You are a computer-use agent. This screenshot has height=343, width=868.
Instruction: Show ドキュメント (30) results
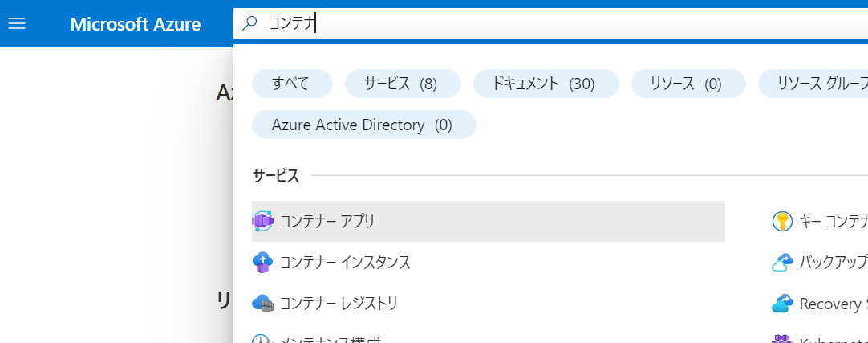point(546,84)
